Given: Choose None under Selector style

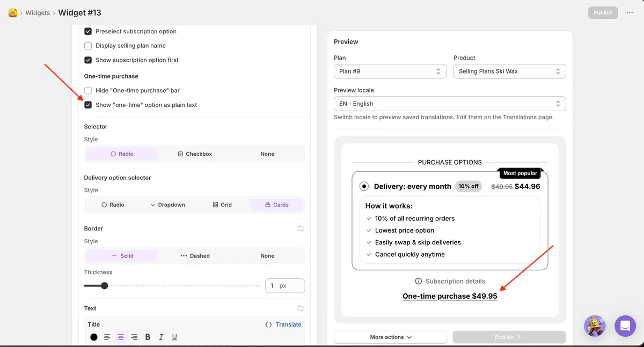Looking at the screenshot, I should point(267,154).
